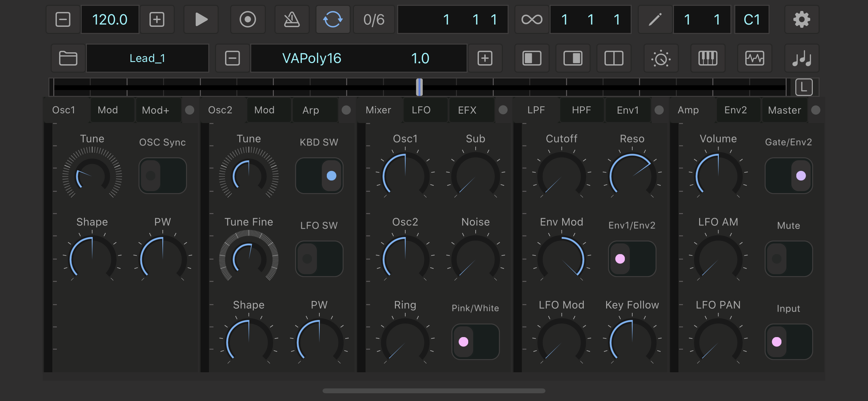Viewport: 868px width, 401px height.
Task: Click the timeline playhead marker
Action: tap(419, 87)
